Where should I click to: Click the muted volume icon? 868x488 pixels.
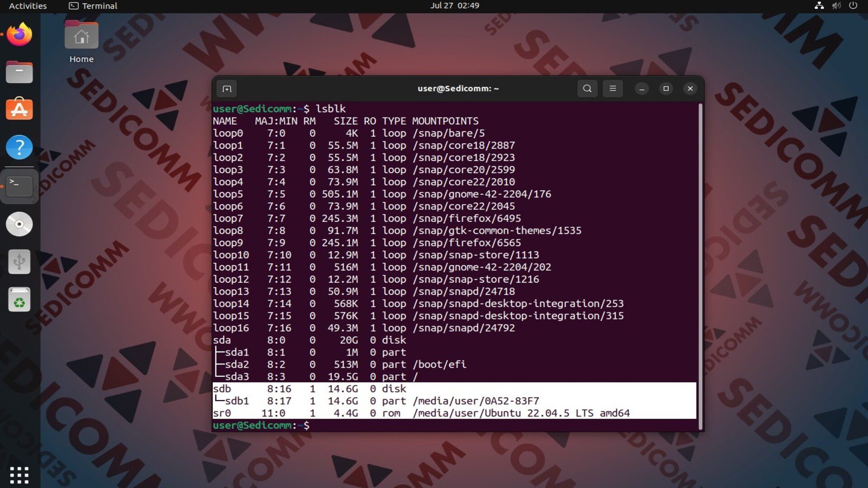(x=836, y=6)
